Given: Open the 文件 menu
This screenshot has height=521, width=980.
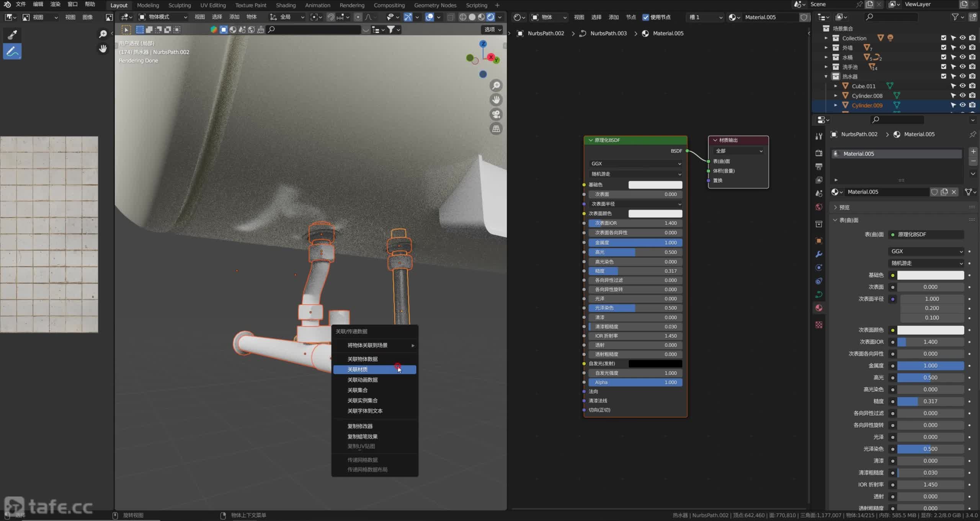Looking at the screenshot, I should 21,4.
